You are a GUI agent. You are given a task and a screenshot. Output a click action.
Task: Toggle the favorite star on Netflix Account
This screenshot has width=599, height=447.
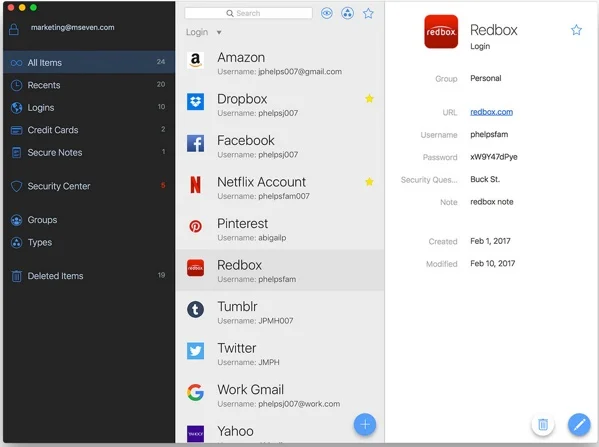point(369,182)
